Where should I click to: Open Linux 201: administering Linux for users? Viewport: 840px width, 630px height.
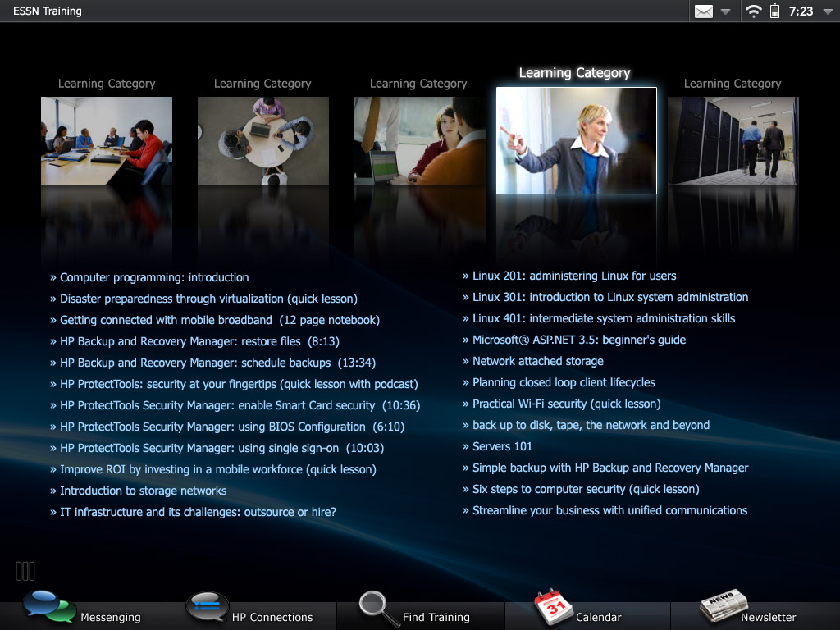tap(574, 276)
